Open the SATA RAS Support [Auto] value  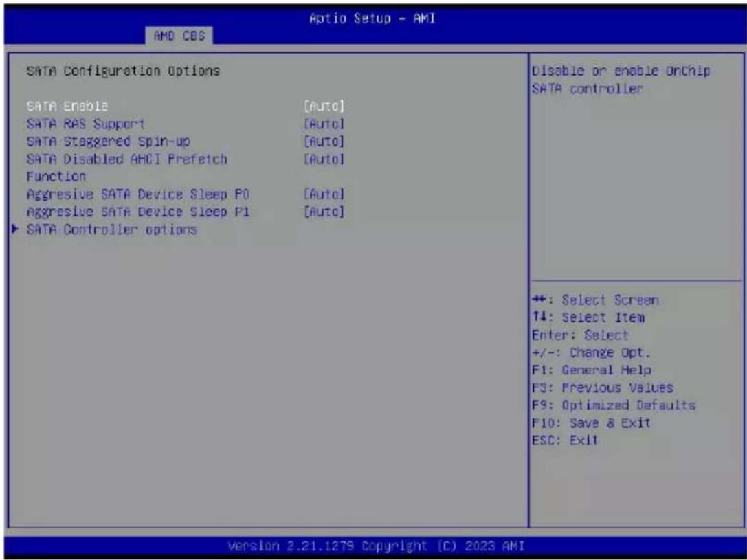324,124
